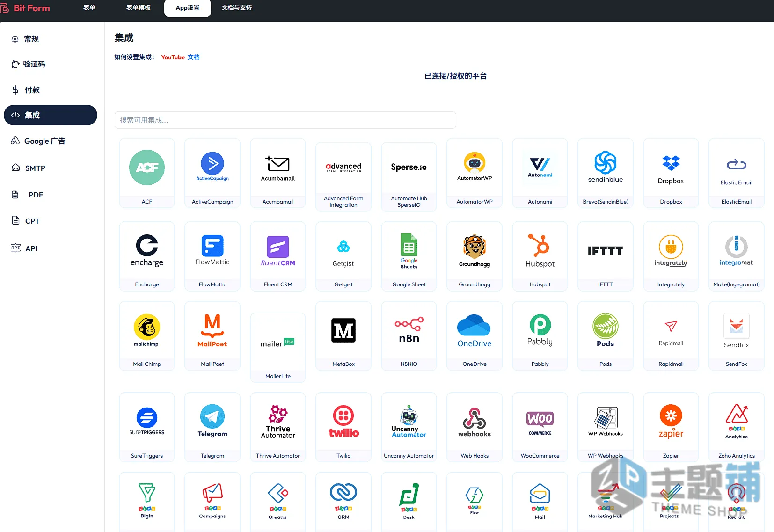Choose the Uncanny Automator integration
The height and width of the screenshot is (532, 774).
click(409, 427)
